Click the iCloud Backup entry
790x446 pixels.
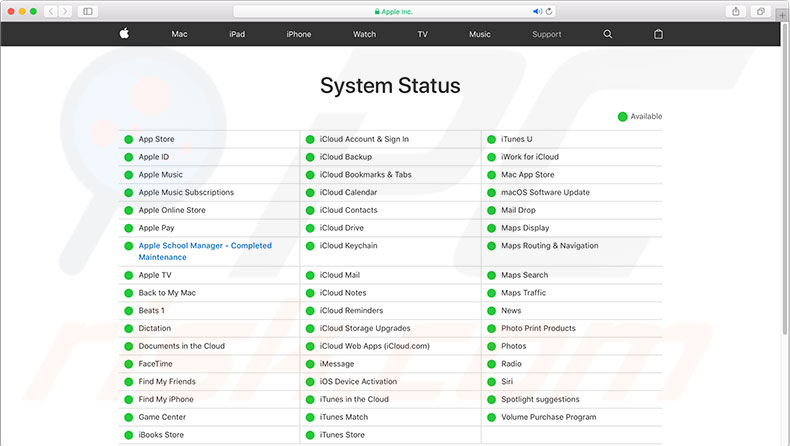click(346, 157)
